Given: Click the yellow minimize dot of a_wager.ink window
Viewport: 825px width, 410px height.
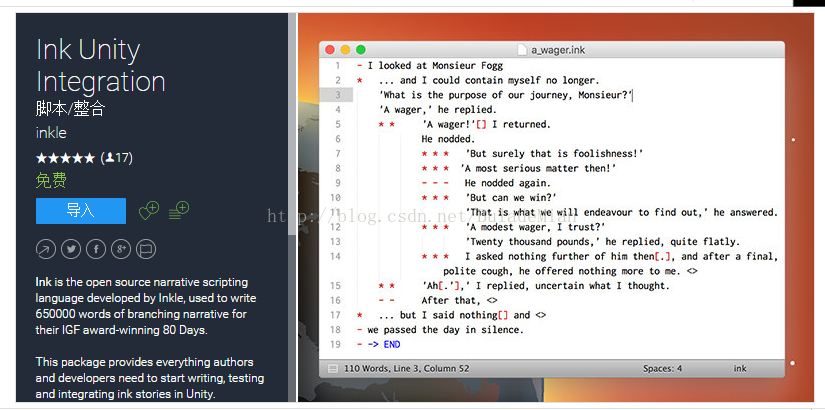Looking at the screenshot, I should click(345, 49).
